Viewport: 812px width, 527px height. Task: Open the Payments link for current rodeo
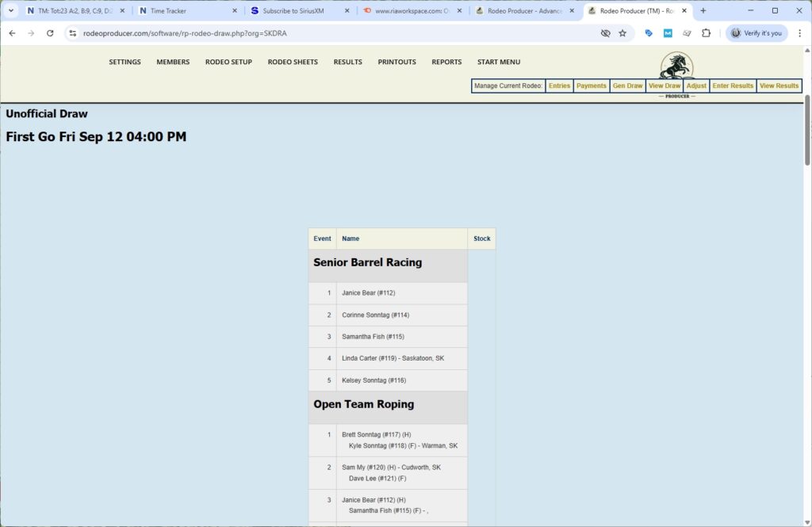[591, 86]
